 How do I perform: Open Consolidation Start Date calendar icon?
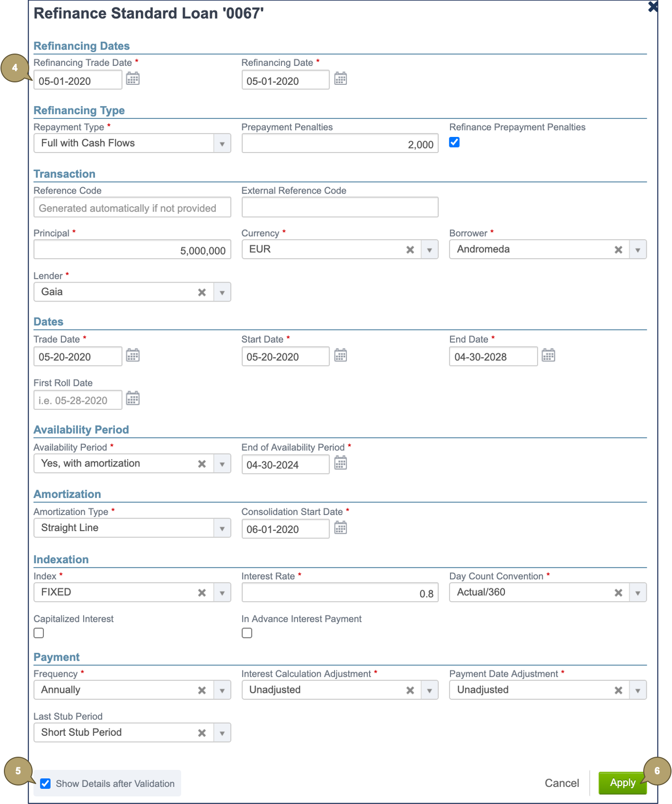click(340, 528)
